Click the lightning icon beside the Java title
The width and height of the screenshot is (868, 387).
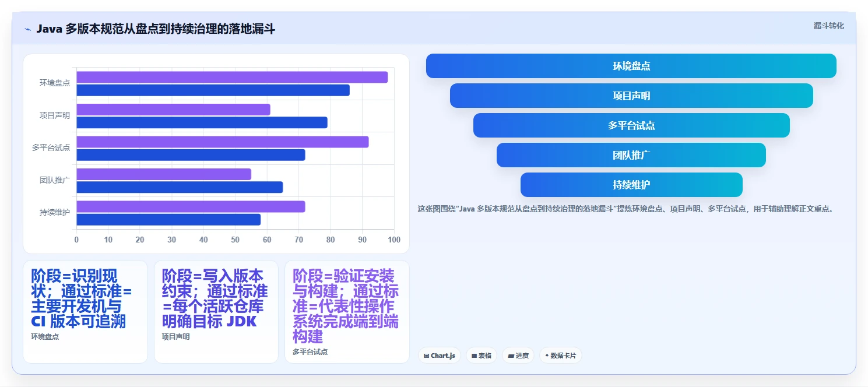click(28, 29)
